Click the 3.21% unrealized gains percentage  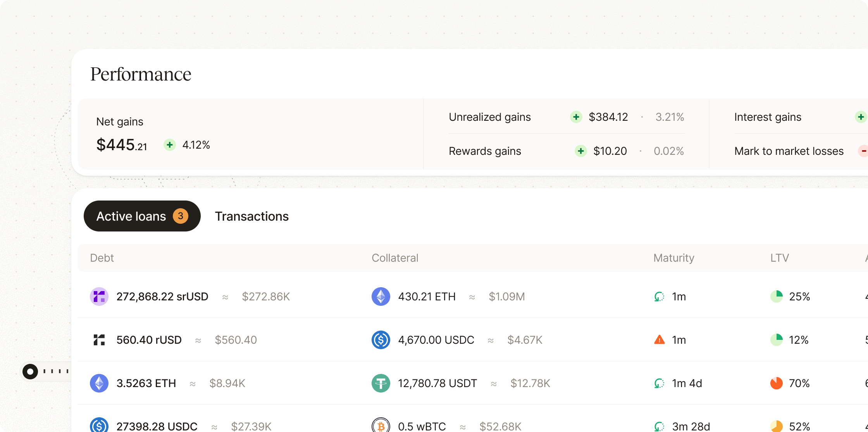click(670, 117)
